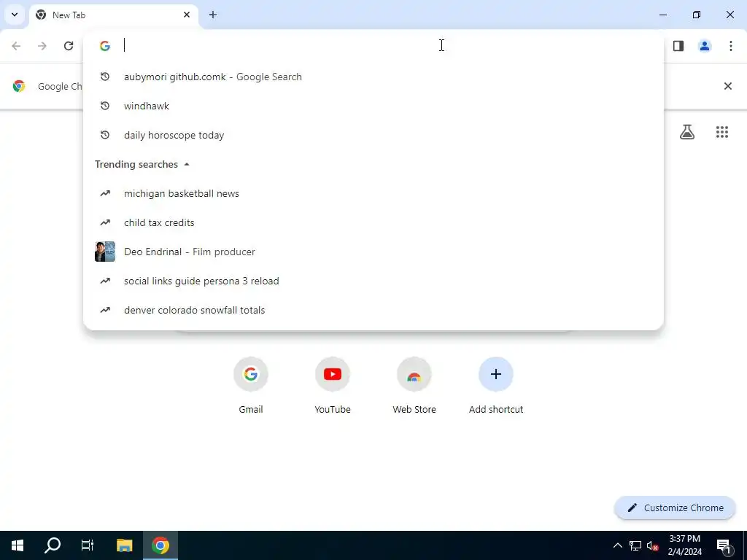747x560 pixels.
Task: Click the history clock icon beside windhawk
Action: click(x=105, y=106)
